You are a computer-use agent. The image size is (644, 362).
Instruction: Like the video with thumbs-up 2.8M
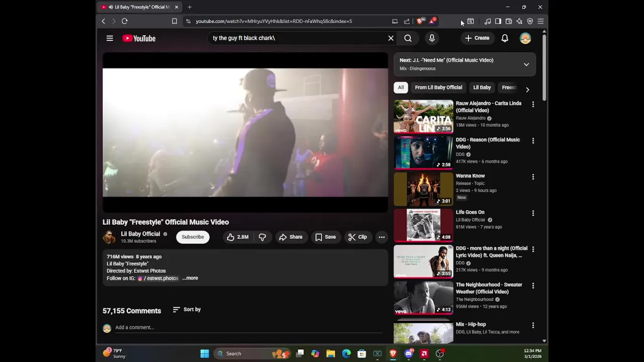tap(237, 237)
